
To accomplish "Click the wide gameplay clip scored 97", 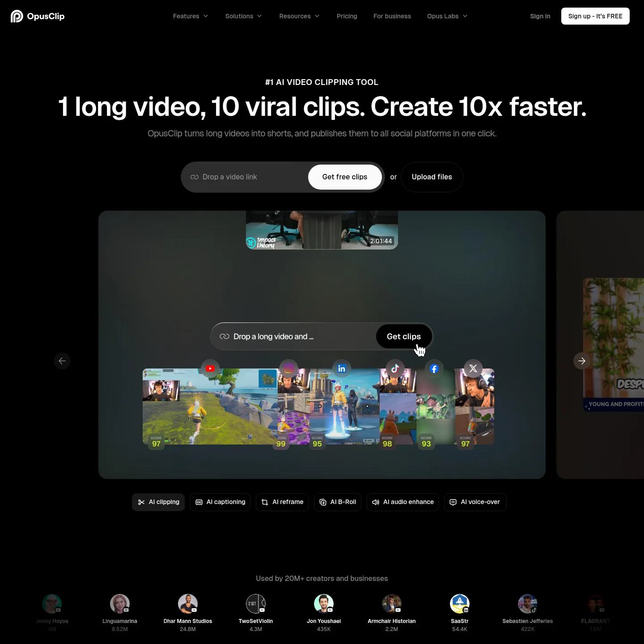I will pyautogui.click(x=210, y=407).
